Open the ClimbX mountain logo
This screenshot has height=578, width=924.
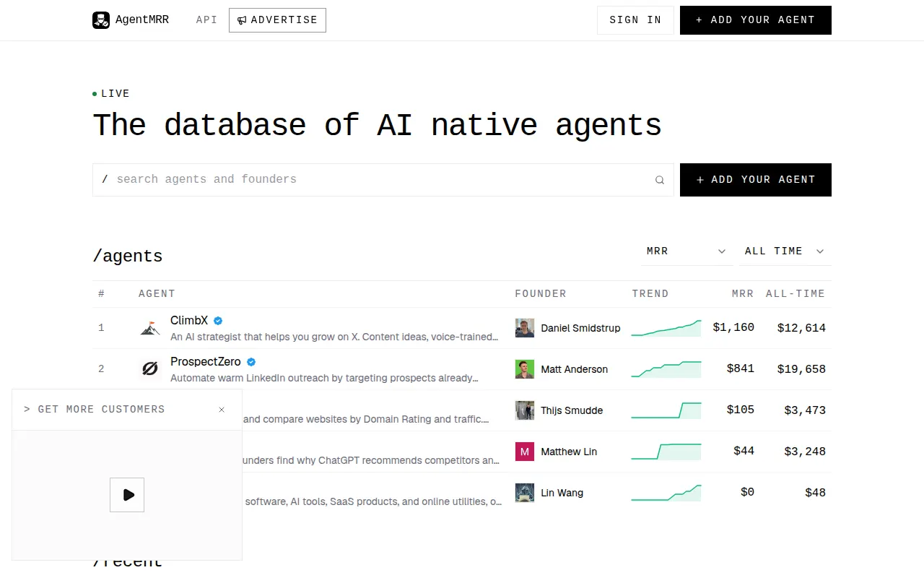click(150, 328)
